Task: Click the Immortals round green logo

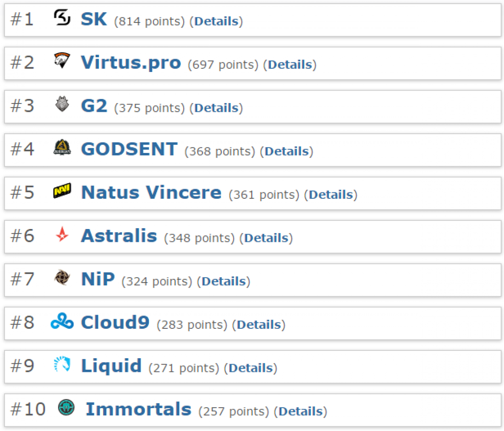Action: [x=66, y=408]
